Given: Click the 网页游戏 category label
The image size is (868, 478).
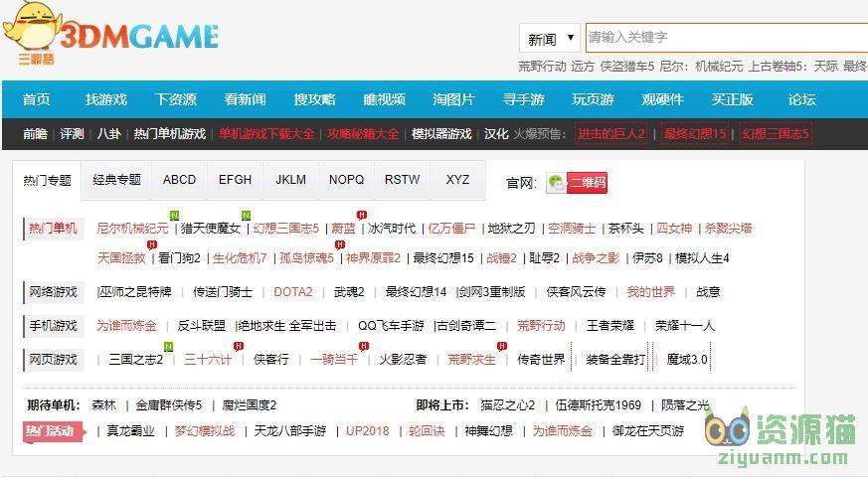Looking at the screenshot, I should click(x=53, y=360).
